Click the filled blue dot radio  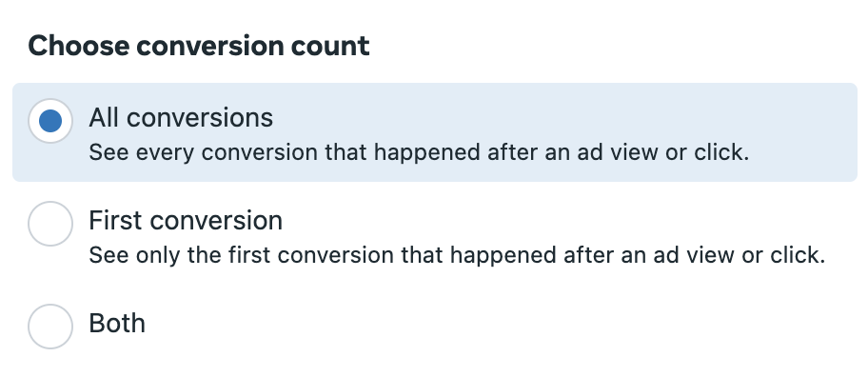click(50, 121)
